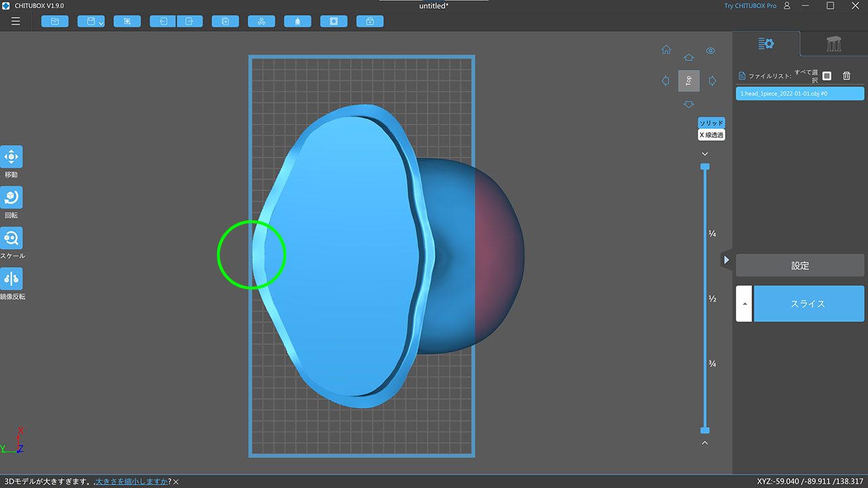Rotate view with the right arrow icon
This screenshot has width=868, height=488.
click(712, 81)
